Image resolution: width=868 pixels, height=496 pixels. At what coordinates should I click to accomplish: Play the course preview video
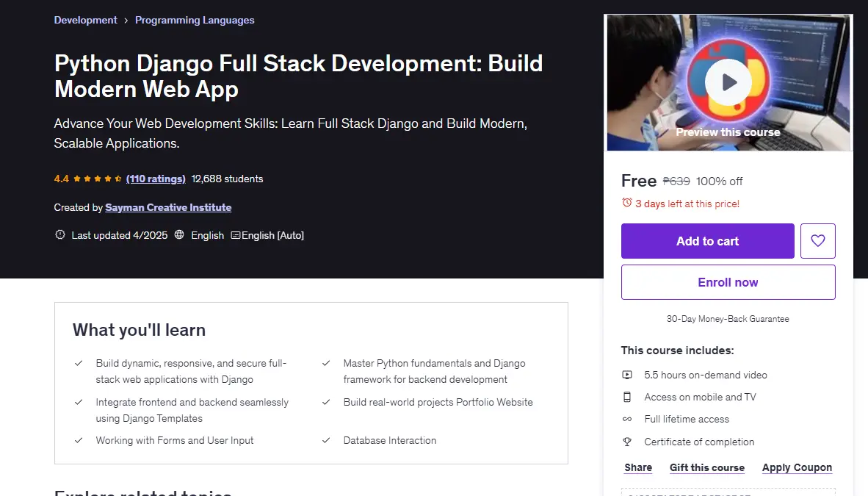click(728, 82)
